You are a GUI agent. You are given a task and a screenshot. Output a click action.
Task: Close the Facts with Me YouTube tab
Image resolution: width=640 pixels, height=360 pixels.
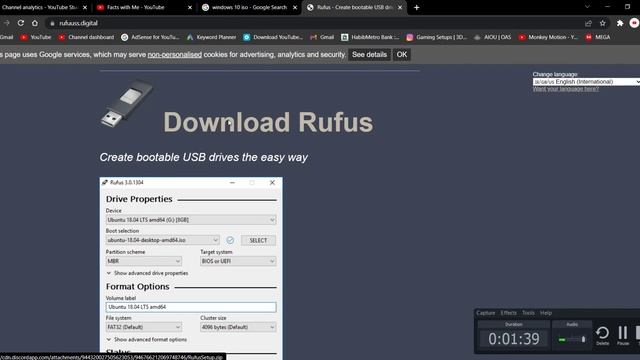pyautogui.click(x=190, y=7)
